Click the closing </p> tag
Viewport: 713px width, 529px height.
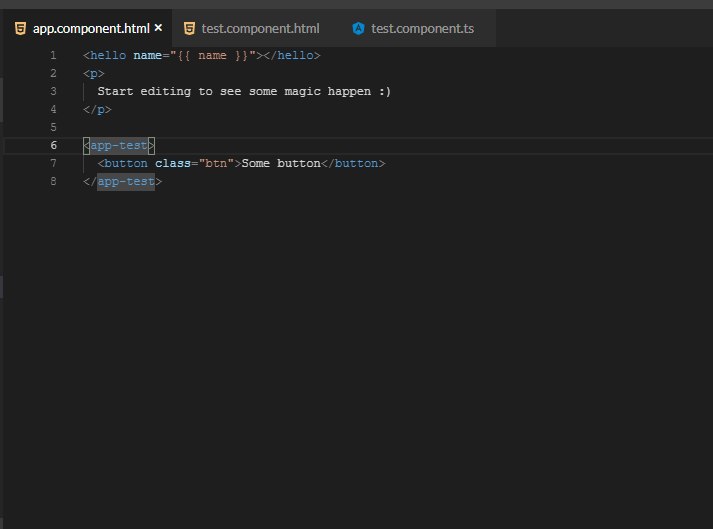(x=97, y=110)
